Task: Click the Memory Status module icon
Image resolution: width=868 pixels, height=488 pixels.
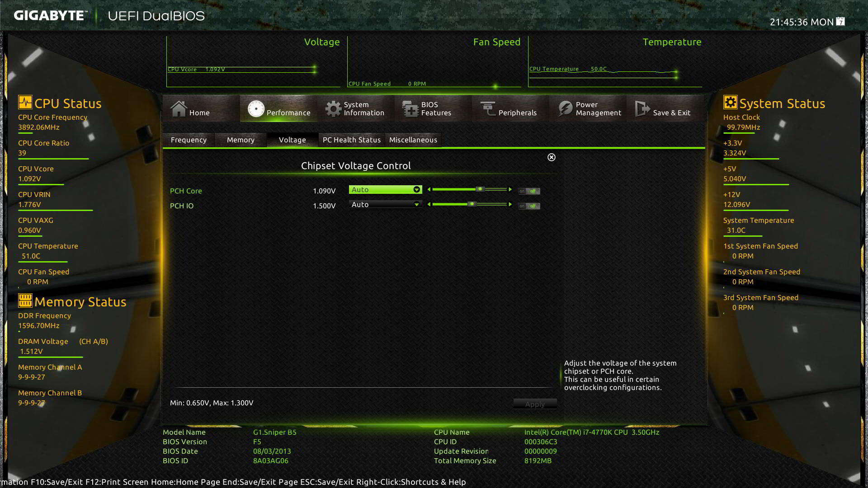Action: 25,300
